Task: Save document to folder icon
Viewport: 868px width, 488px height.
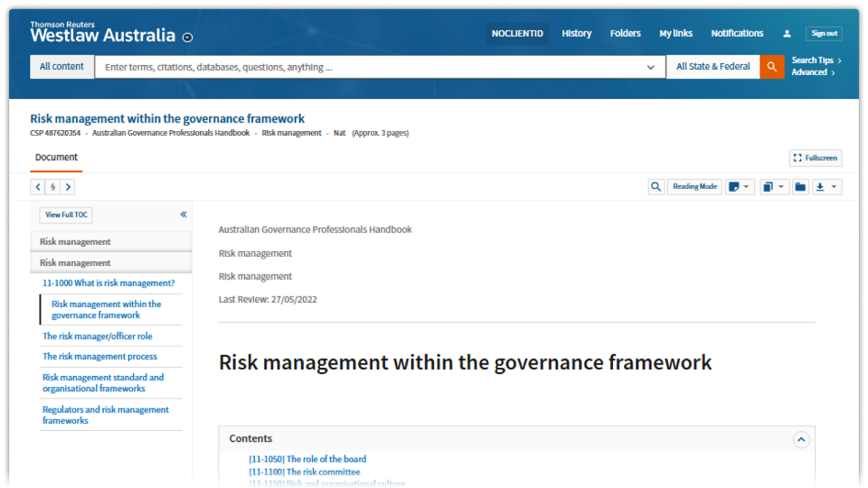Action: (800, 187)
